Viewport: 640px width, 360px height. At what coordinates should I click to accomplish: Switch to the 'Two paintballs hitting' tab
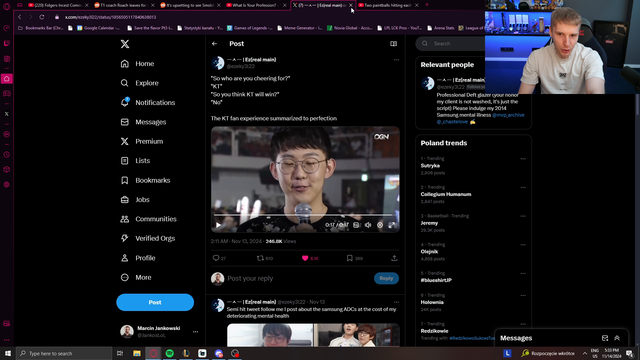(x=388, y=5)
